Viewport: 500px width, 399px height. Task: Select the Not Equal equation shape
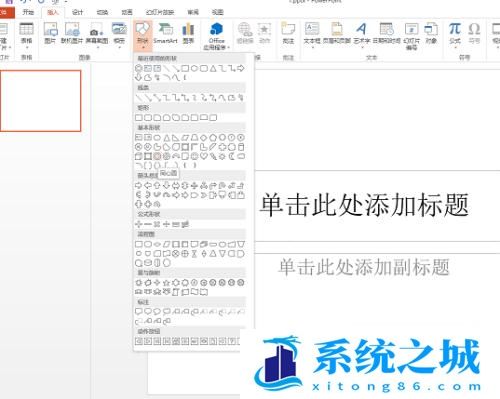pos(185,224)
